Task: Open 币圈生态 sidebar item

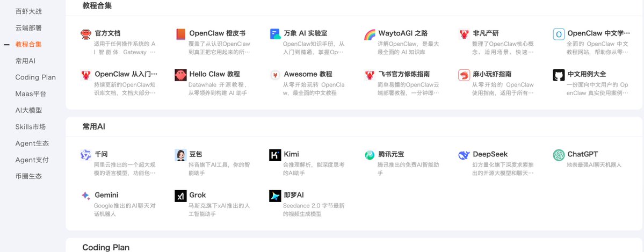Action: (x=28, y=176)
